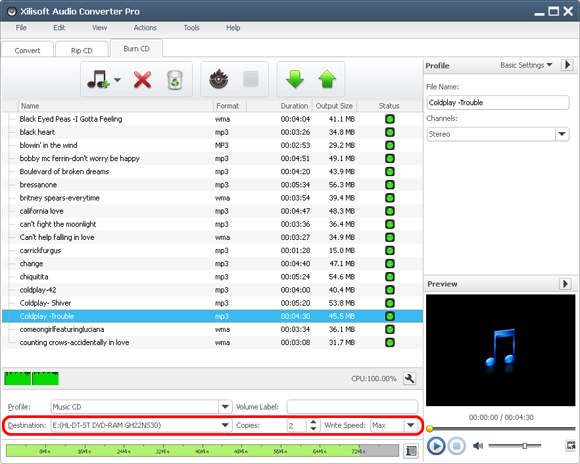Click the red X Remove icon
Image resolution: width=580 pixels, height=464 pixels.
142,80
